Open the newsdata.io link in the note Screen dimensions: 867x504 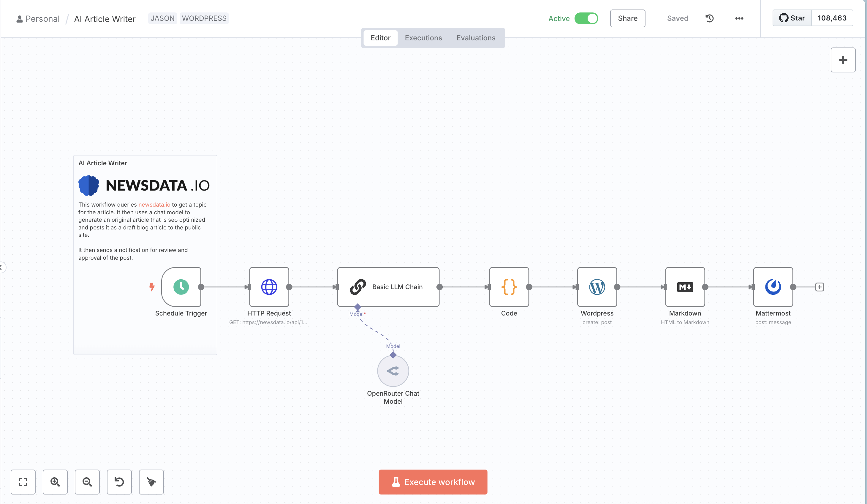pos(154,204)
